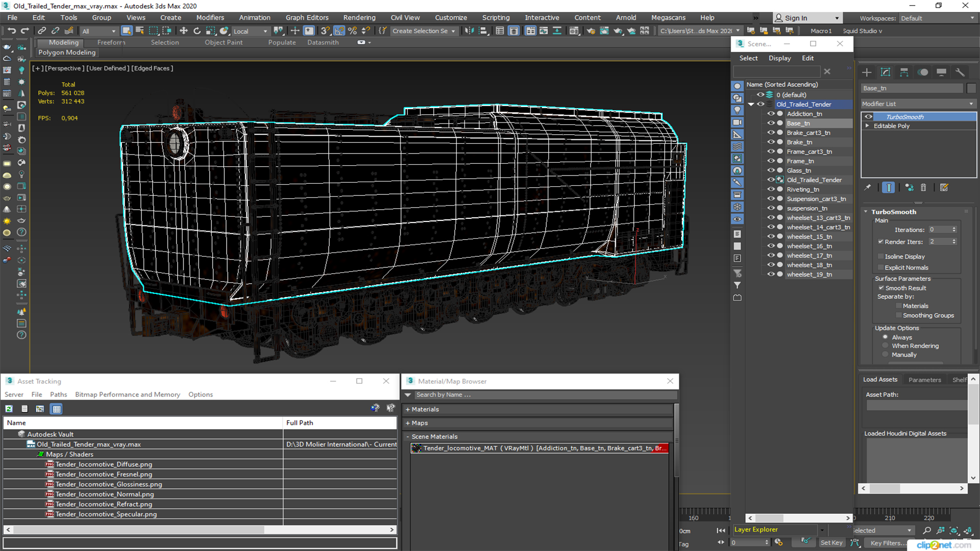Click the Freeform tab in ribbon
The image size is (980, 551).
tap(111, 42)
